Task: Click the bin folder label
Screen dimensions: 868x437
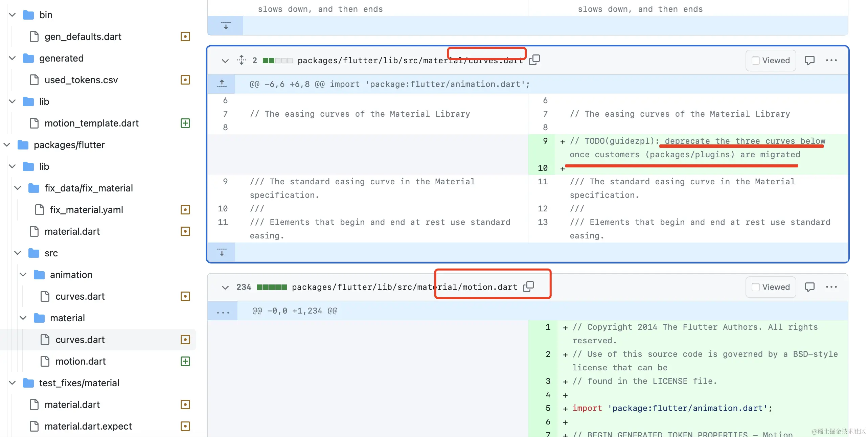Action: pos(46,15)
